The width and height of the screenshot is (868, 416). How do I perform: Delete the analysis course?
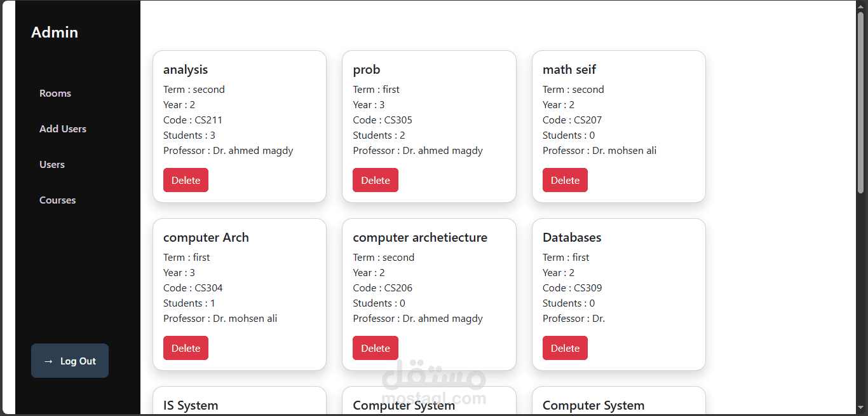click(x=186, y=180)
